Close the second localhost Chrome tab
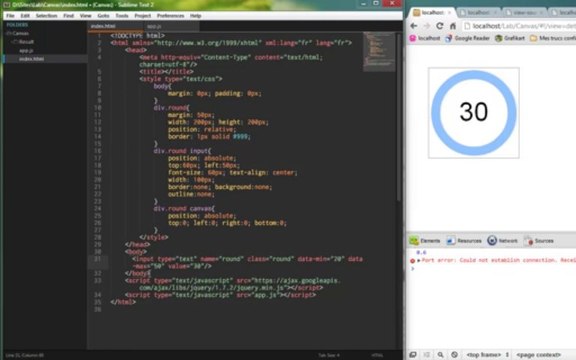This screenshot has width=576, height=360. (495, 12)
